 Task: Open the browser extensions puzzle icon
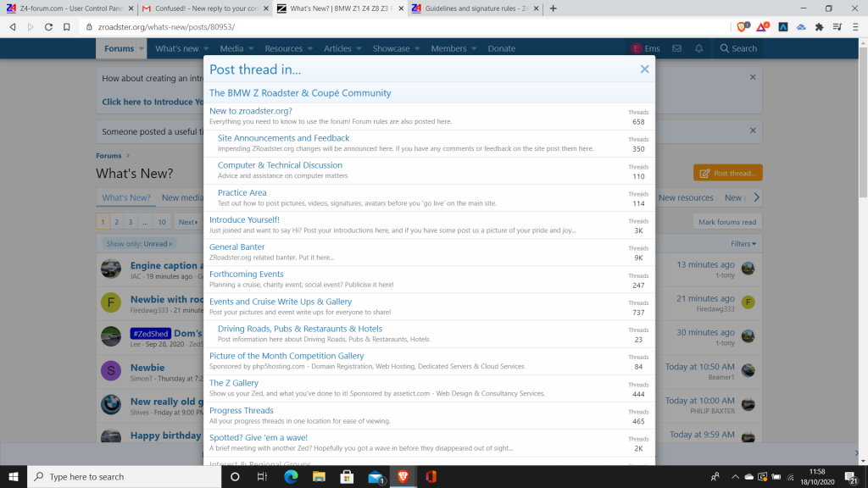[x=820, y=26]
